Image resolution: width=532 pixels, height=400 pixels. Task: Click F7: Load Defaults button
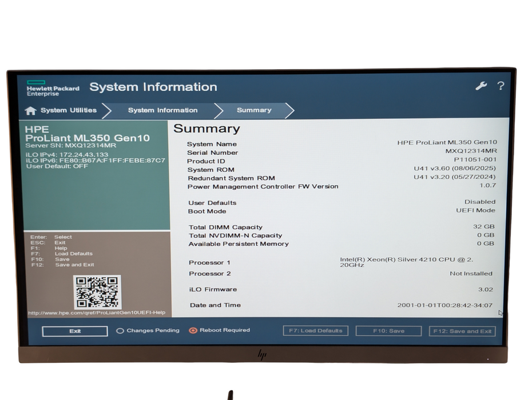[x=316, y=330]
